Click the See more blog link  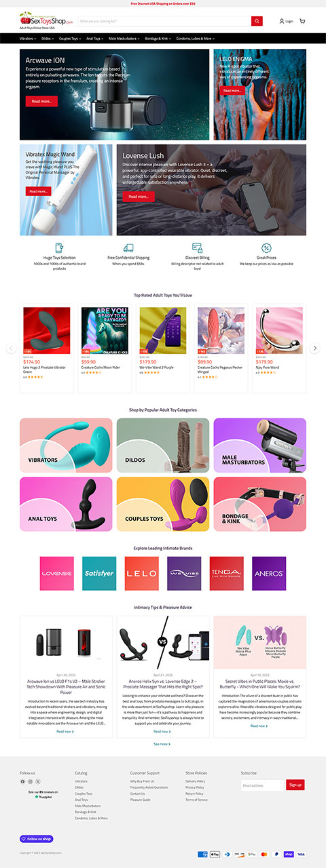click(161, 744)
